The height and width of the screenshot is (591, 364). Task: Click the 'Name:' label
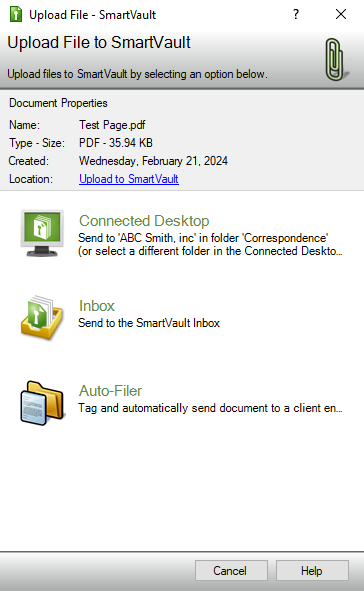pos(24,125)
